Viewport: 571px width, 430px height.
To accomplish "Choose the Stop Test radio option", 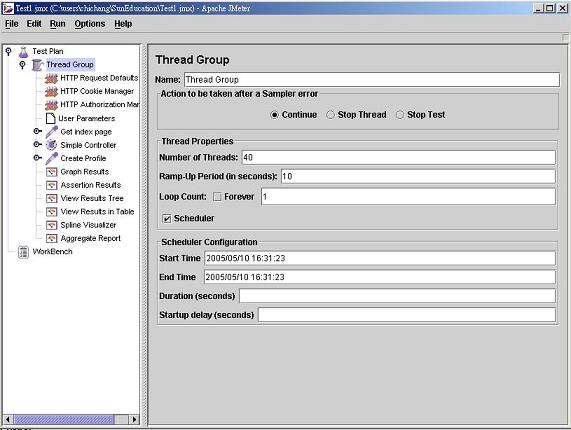I will 400,115.
